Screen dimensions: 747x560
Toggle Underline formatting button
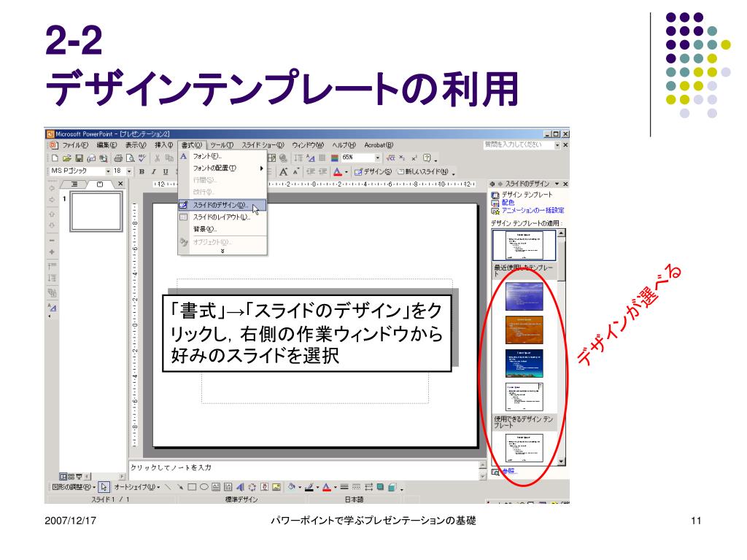coord(166,171)
